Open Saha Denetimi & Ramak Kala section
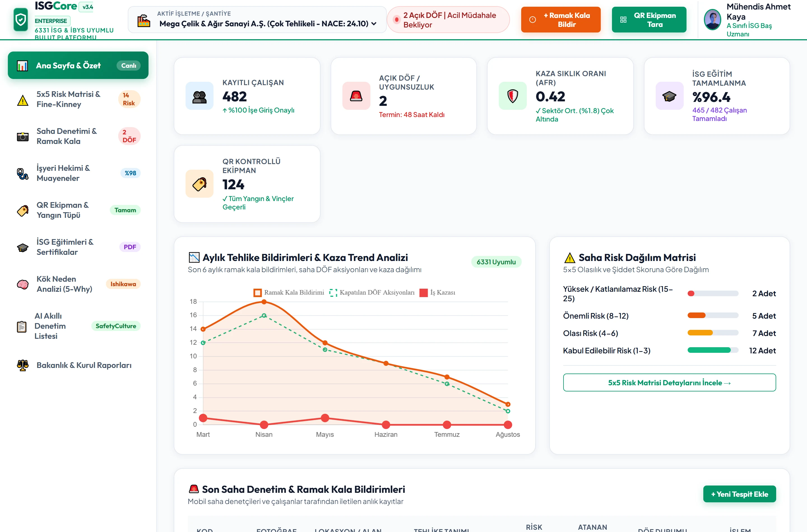807x532 pixels. coord(78,136)
